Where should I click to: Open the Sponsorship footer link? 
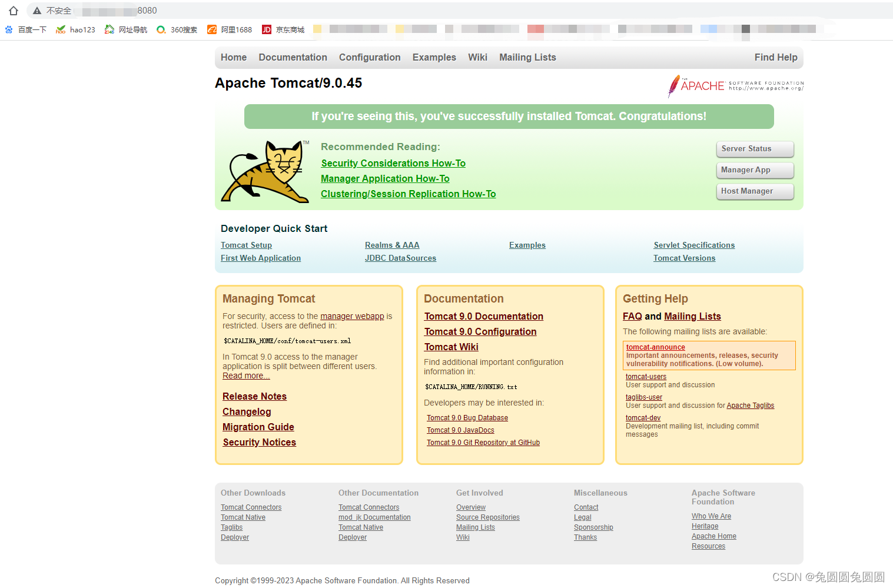click(593, 527)
